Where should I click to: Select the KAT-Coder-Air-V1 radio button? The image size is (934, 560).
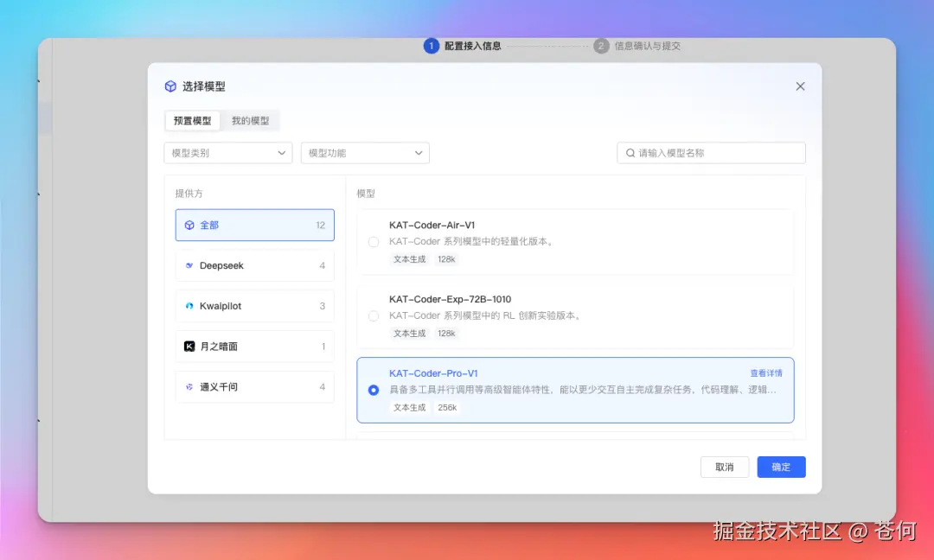tap(373, 242)
